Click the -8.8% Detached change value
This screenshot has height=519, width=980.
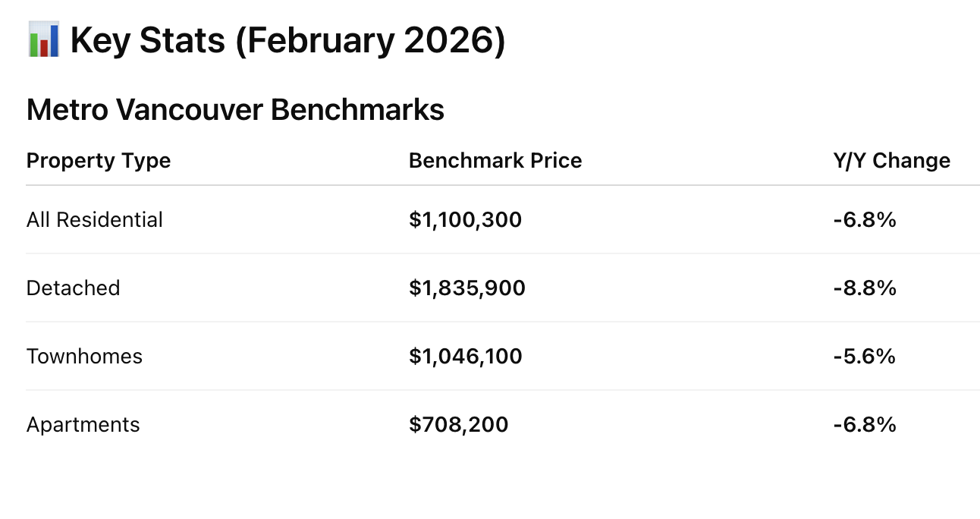pyautogui.click(x=865, y=288)
